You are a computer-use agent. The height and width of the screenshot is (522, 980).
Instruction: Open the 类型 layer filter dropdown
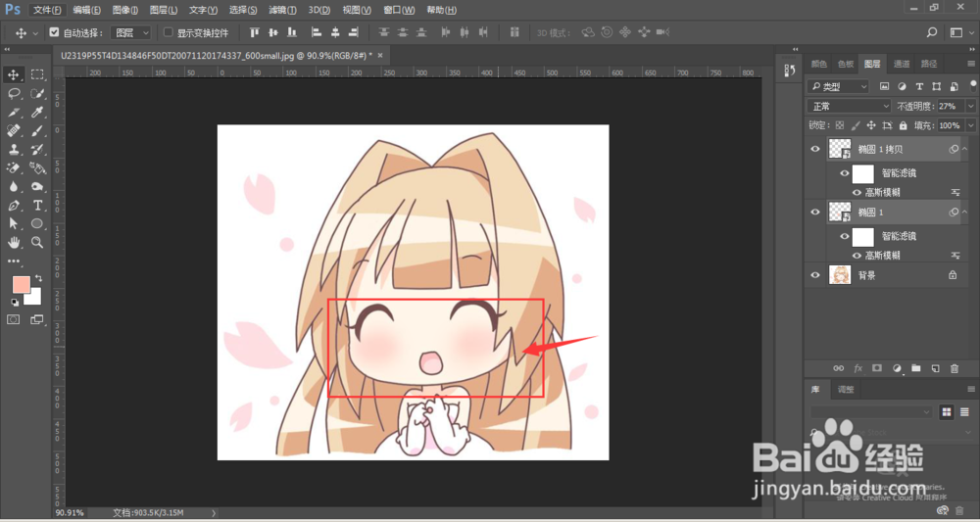838,87
